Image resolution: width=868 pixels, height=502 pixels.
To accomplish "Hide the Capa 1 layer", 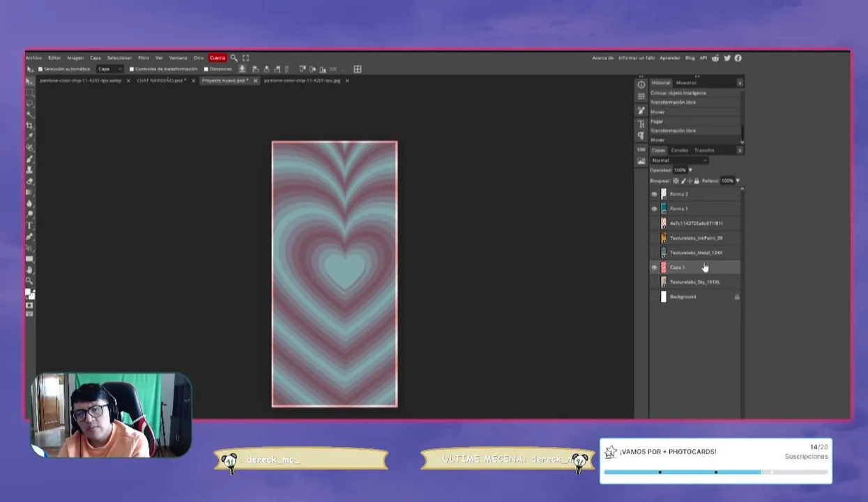I will (654, 267).
